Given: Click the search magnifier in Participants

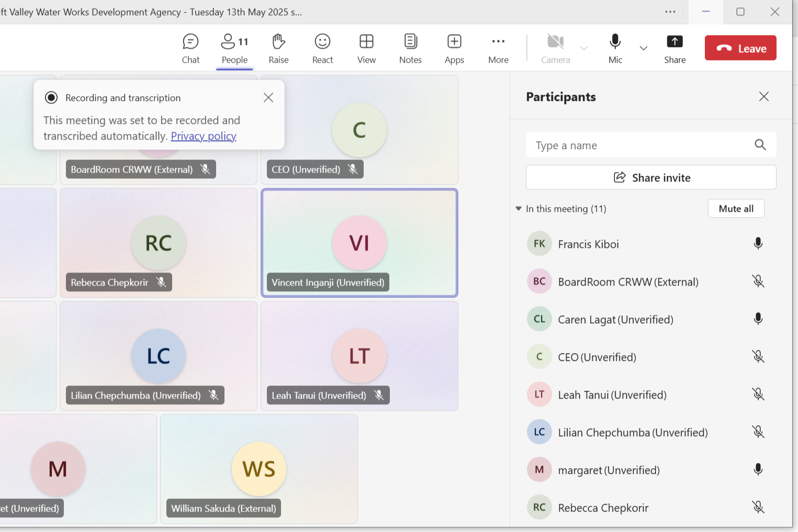Looking at the screenshot, I should [760, 145].
